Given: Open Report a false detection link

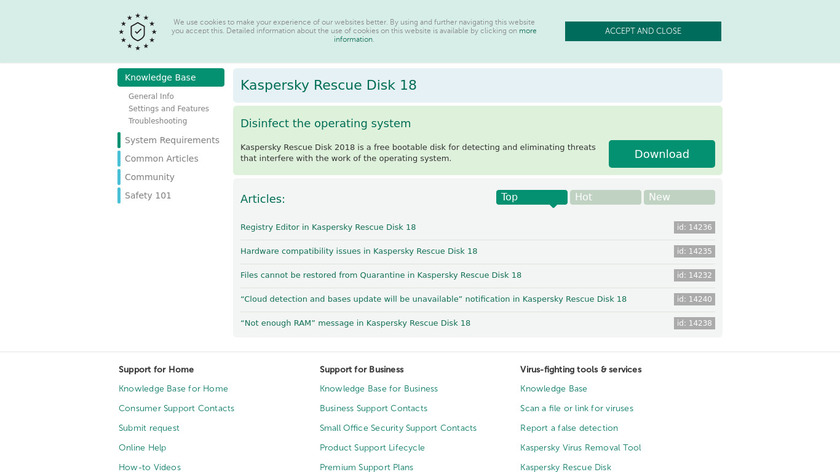Looking at the screenshot, I should (x=569, y=428).
